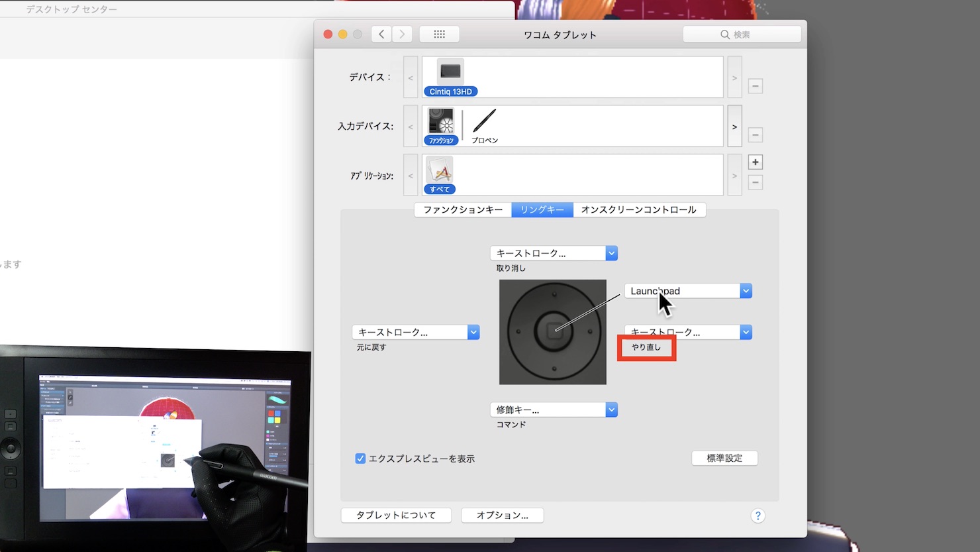Image resolution: width=980 pixels, height=552 pixels.
Task: Toggle the Show Express View checkbox
Action: 360,459
